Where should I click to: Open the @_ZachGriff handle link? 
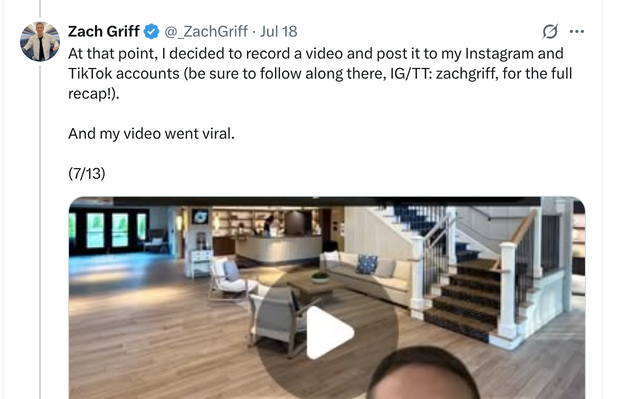206,32
